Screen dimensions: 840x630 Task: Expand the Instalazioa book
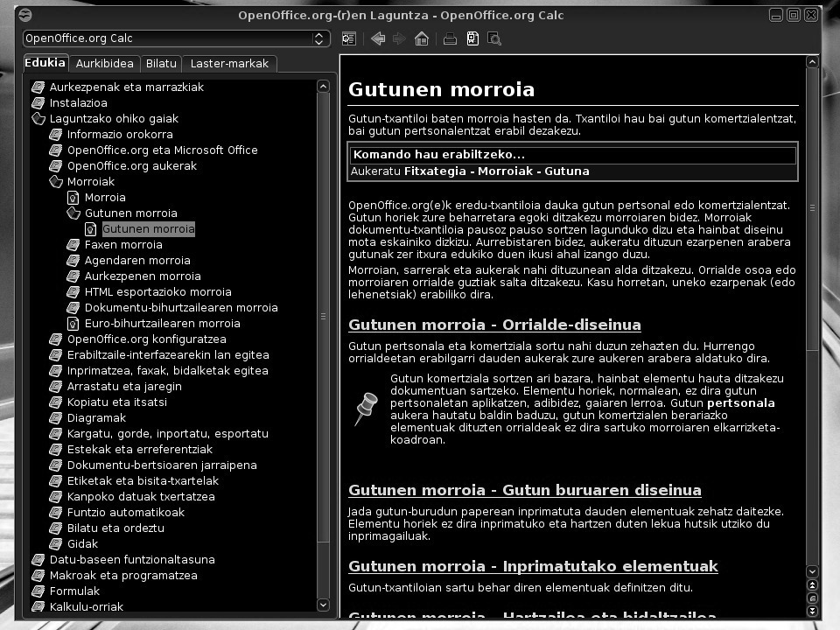pos(70,103)
